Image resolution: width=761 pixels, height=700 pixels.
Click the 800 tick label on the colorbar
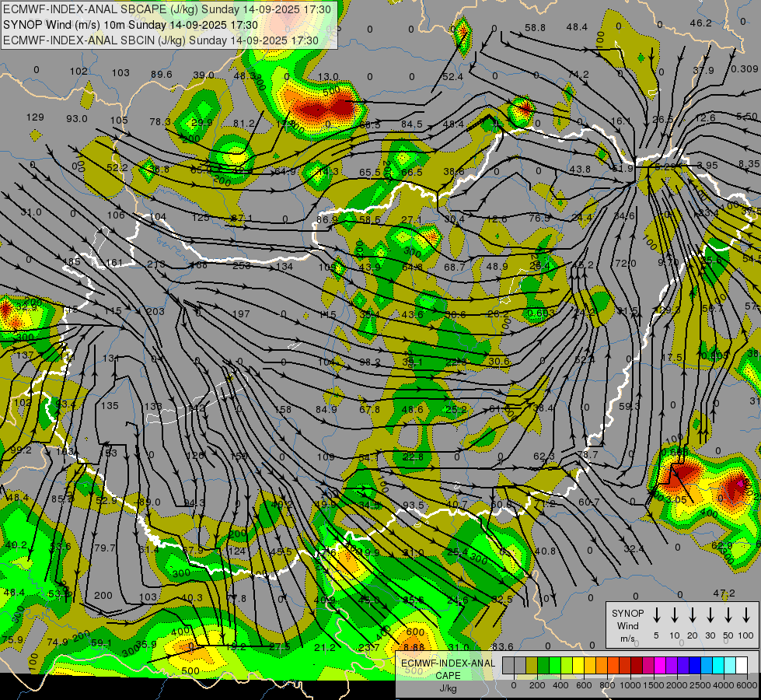tap(607, 685)
